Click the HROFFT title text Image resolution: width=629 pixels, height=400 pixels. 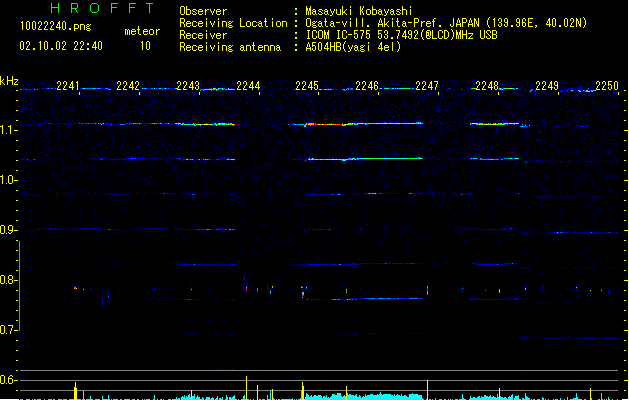point(102,8)
